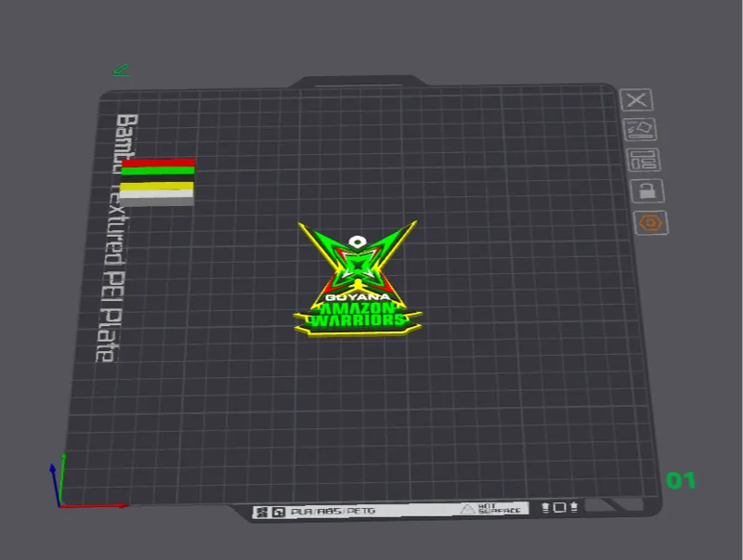Screen dimensions: 743x560
Task: Click the remove plate X icon
Action: click(x=636, y=100)
